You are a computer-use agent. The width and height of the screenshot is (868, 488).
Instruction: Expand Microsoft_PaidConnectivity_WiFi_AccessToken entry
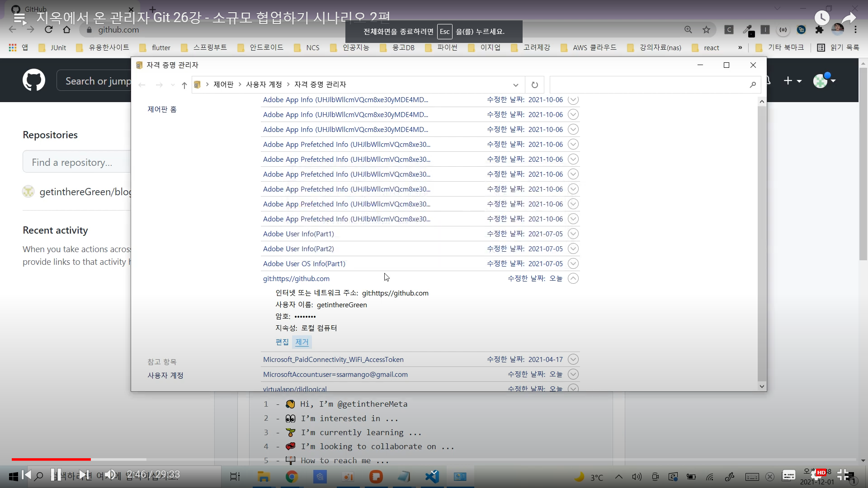point(573,359)
